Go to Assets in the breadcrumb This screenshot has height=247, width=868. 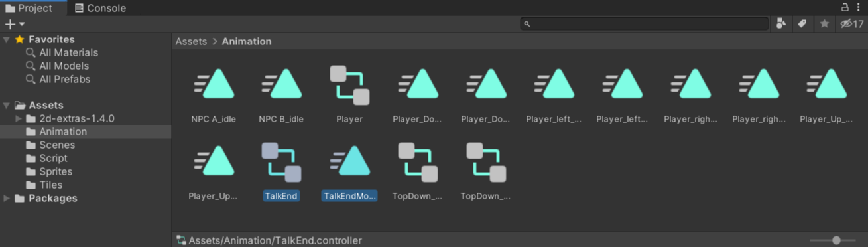point(191,41)
